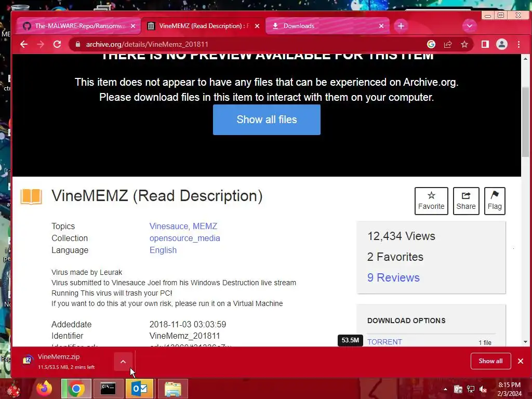
Task: Click the page vertical scrollbar thumb
Action: tap(525, 121)
